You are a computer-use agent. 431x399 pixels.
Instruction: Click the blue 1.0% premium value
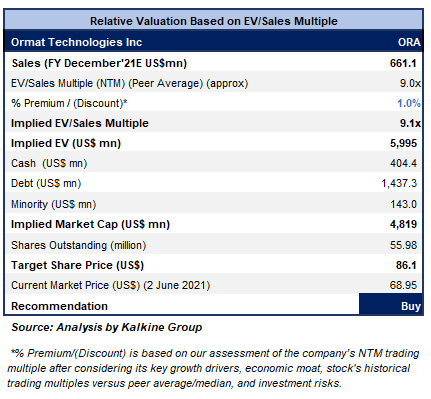(409, 103)
